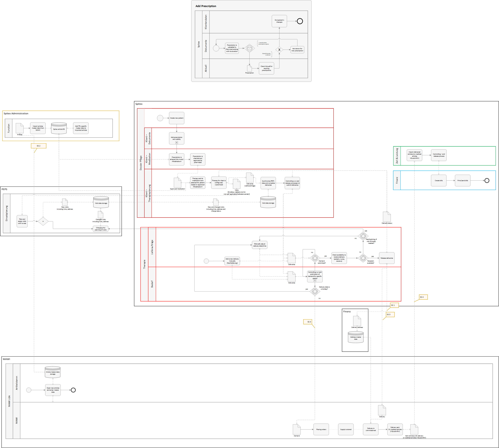Click the 'Create new patient' task
The width and height of the screenshot is (499, 448).
tap(176, 118)
